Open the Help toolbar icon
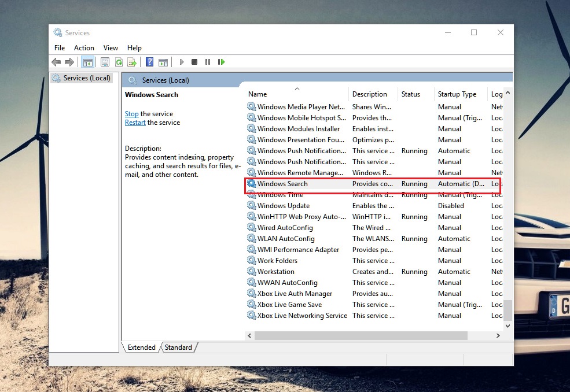The width and height of the screenshot is (570, 392). click(x=149, y=62)
